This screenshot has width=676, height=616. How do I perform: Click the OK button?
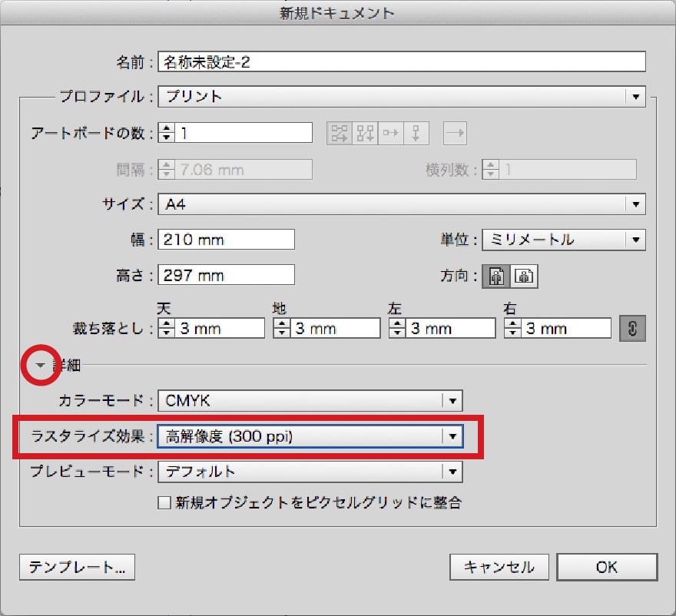pos(607,567)
